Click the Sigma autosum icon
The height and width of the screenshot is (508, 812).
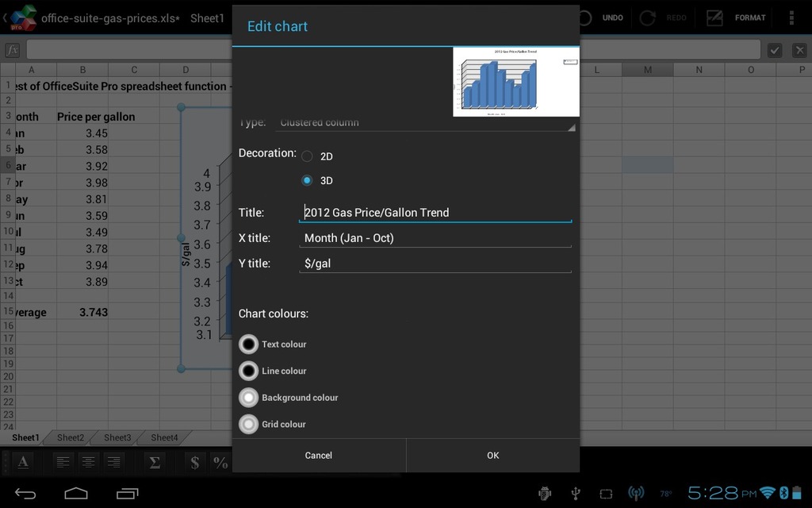tap(155, 462)
